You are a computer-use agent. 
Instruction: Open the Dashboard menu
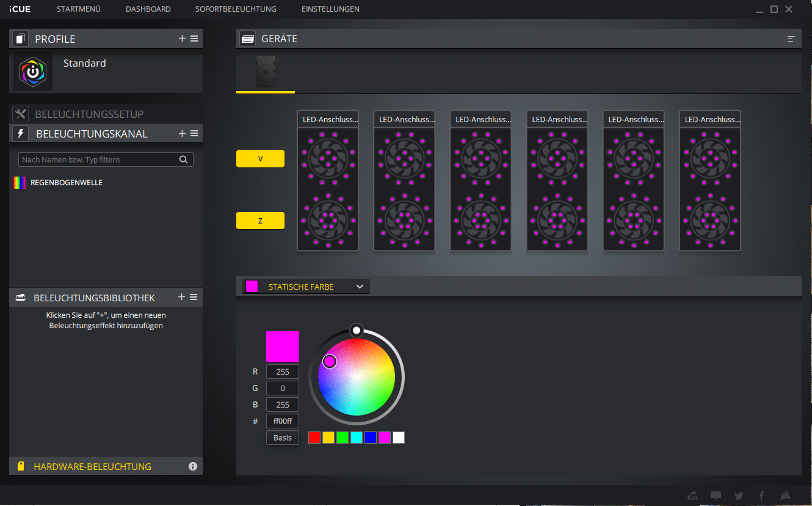pyautogui.click(x=148, y=9)
